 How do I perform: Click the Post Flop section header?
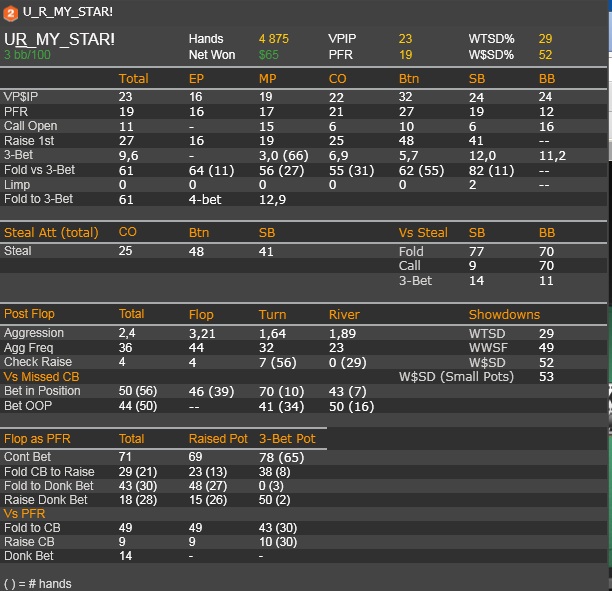tap(29, 314)
